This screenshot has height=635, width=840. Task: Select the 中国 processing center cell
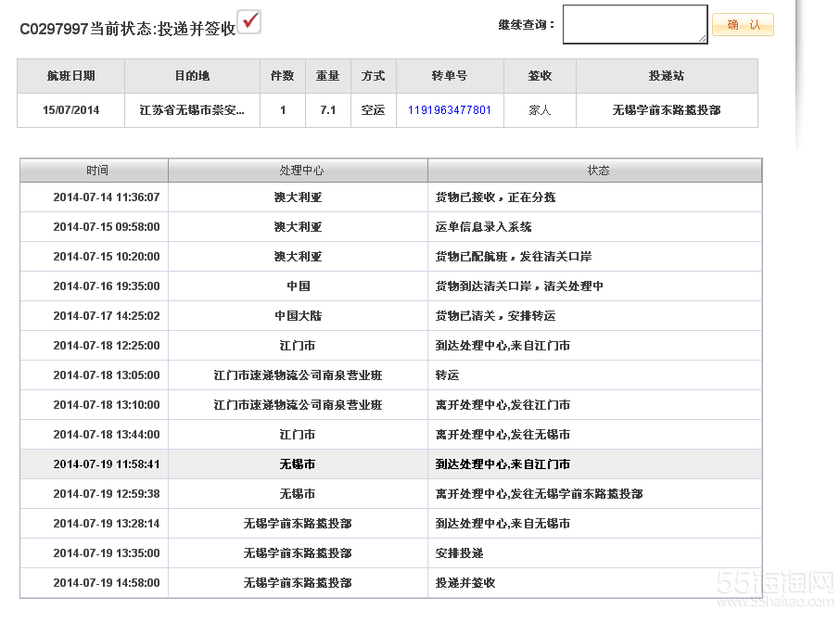coord(298,286)
